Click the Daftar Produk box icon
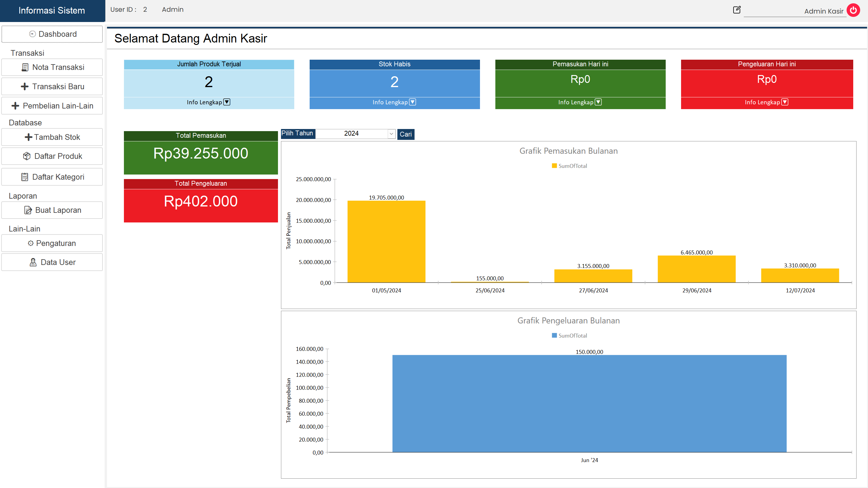Screen dimensions: 868x488 click(27, 156)
